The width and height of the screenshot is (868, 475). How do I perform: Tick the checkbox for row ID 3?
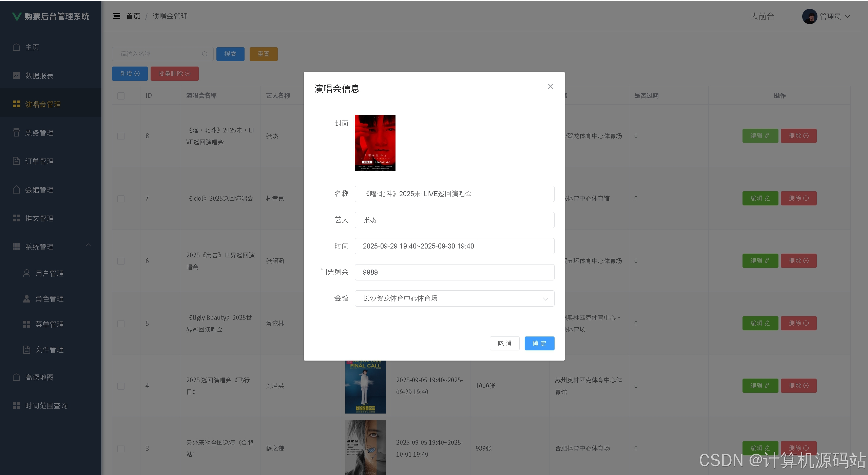click(121, 449)
